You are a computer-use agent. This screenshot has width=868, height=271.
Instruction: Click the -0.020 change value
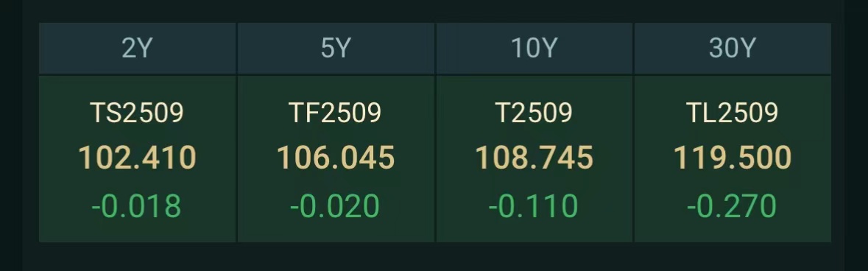335,206
